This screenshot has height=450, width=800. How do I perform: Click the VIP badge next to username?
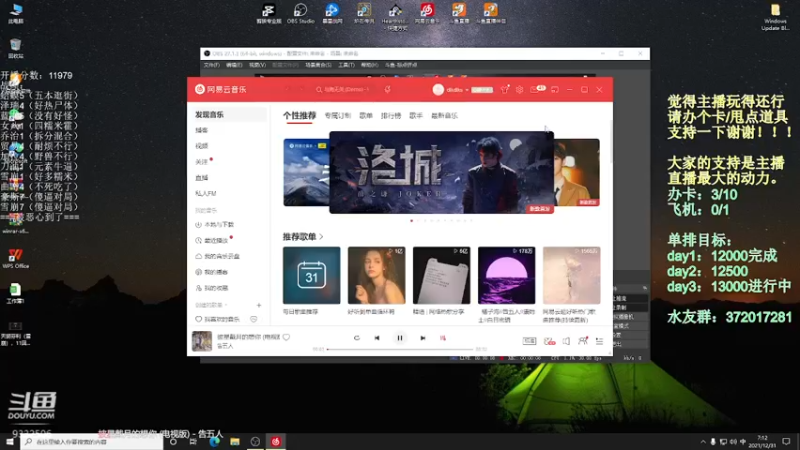pos(482,90)
